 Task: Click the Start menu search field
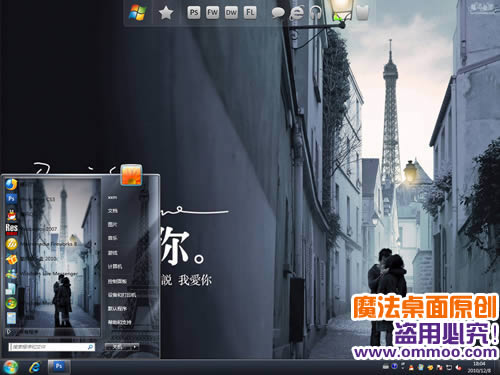point(52,347)
